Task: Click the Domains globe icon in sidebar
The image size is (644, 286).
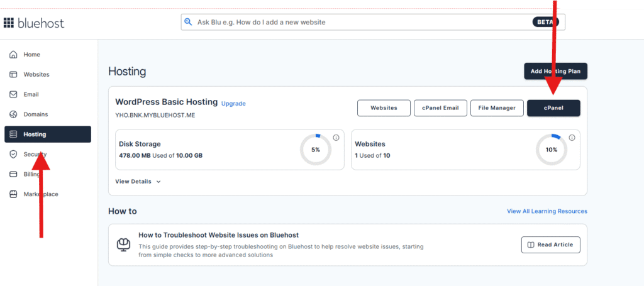Action: 13,114
